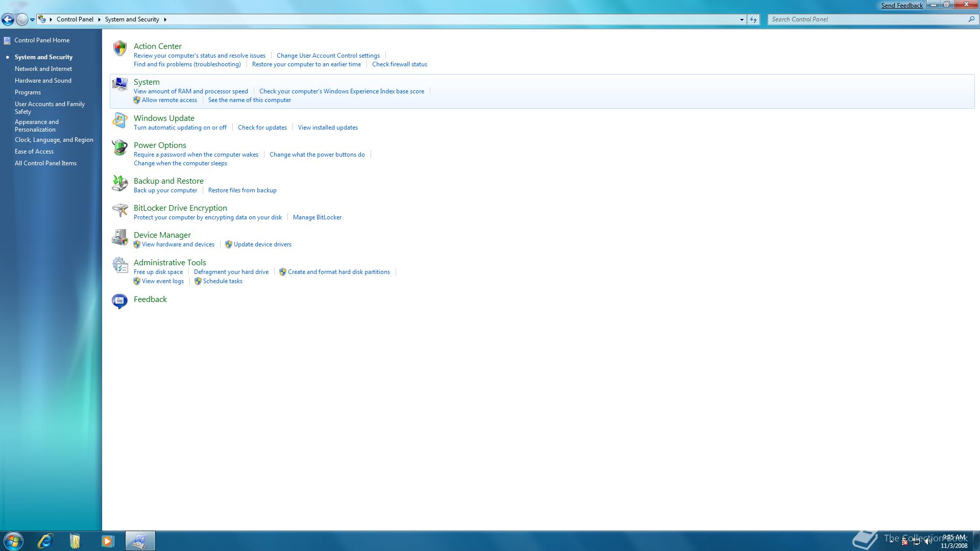Click the Administrative Tools icon
This screenshot has height=551, width=980.
120,265
